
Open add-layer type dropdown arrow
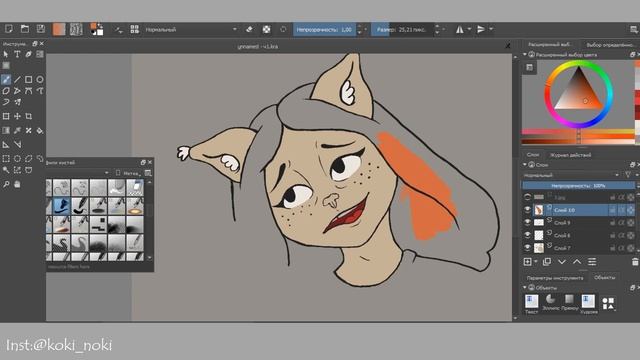[x=536, y=262]
